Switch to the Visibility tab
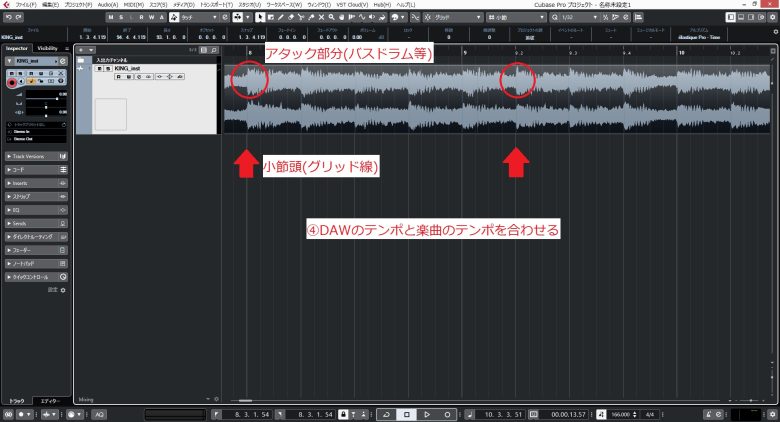This screenshot has width=780, height=422. point(48,48)
